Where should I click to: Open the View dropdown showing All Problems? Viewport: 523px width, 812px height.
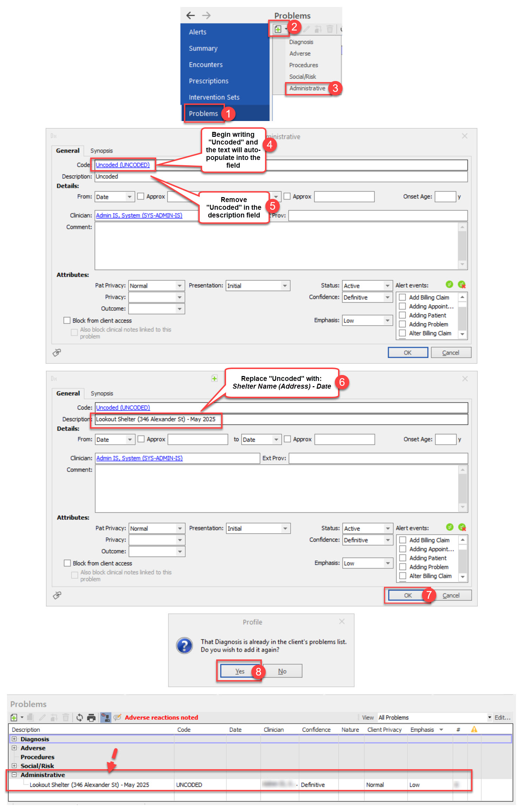point(435,718)
